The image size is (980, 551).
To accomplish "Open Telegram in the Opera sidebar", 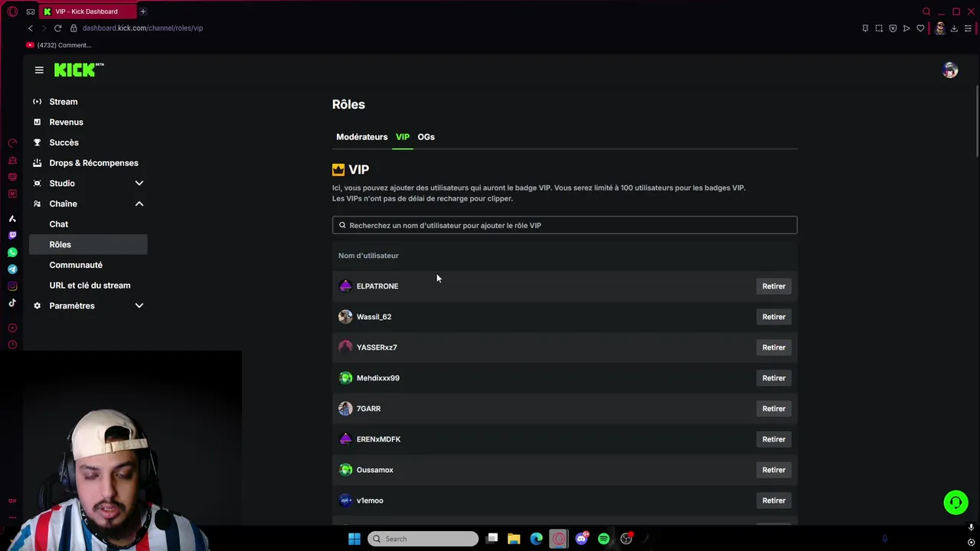I will 12,269.
